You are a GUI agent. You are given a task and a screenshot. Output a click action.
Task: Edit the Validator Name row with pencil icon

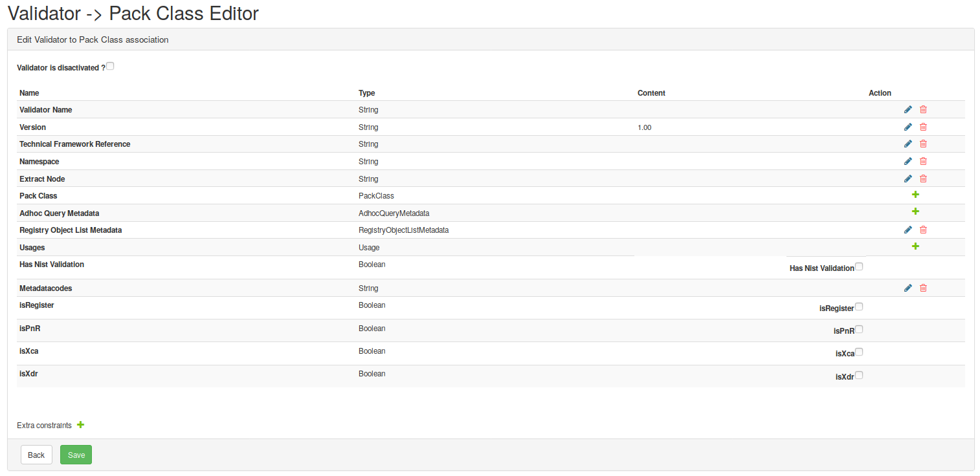point(908,110)
